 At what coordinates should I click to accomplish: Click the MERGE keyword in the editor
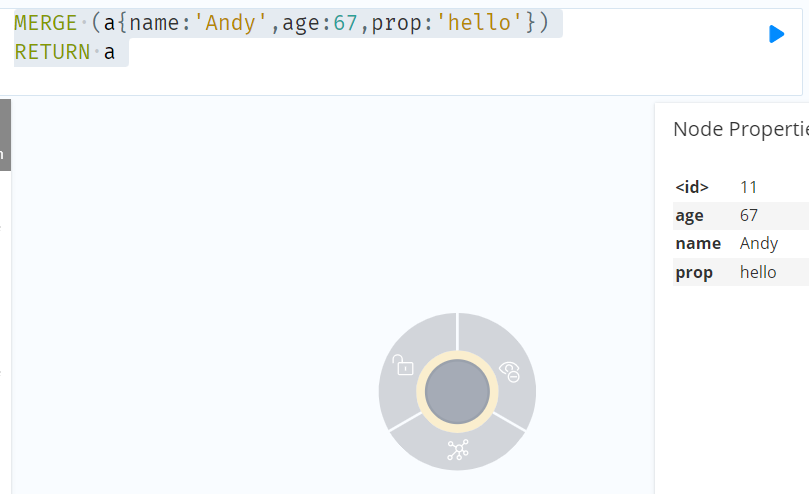coord(45,23)
